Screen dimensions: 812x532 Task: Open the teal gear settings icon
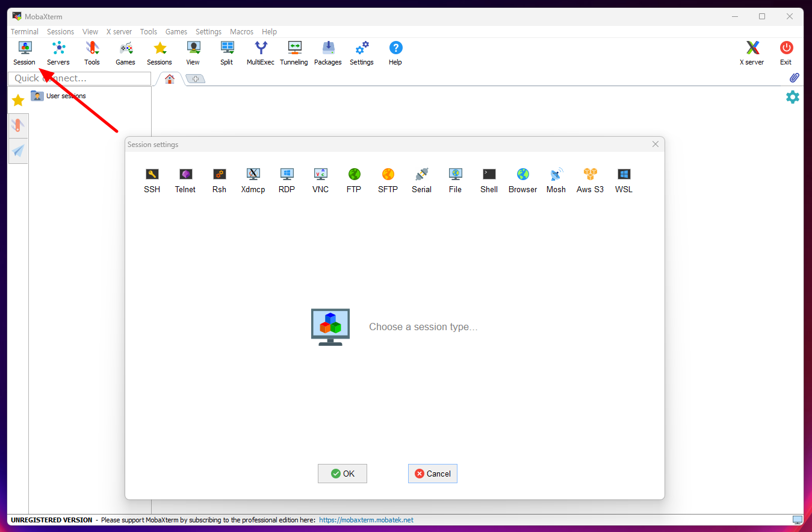click(x=793, y=97)
